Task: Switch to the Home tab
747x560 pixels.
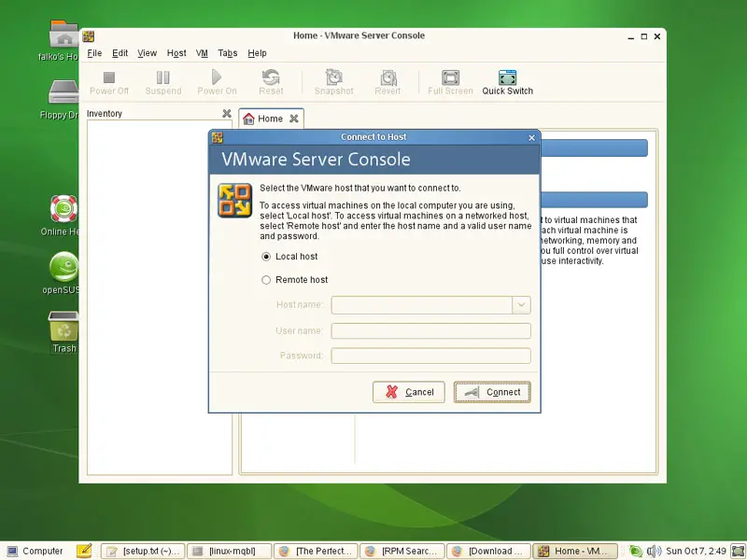Action: coord(270,119)
